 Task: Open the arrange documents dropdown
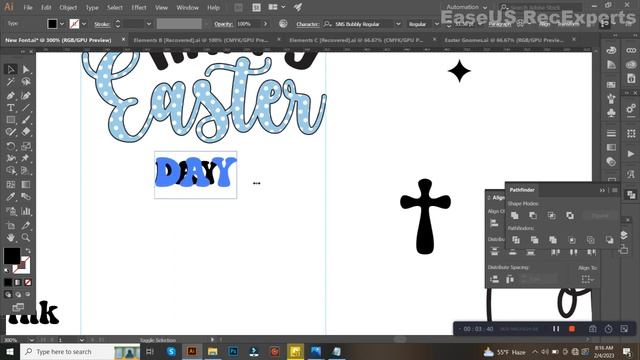(x=277, y=7)
